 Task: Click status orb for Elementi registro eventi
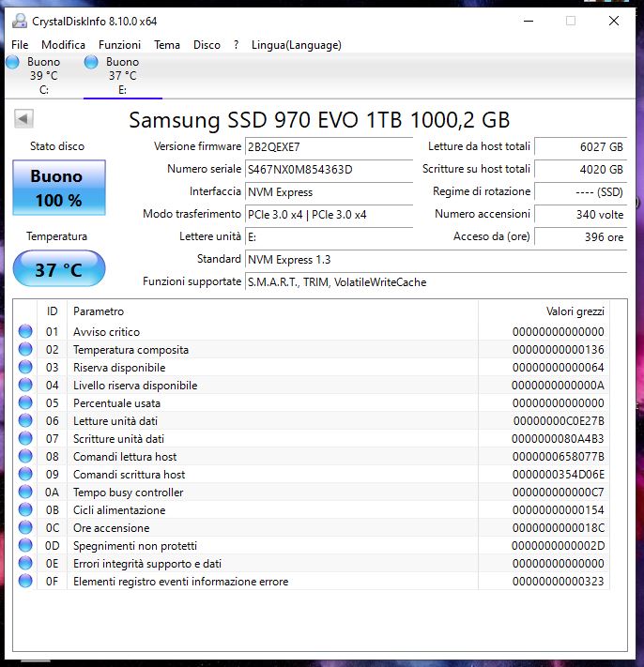(x=25, y=581)
